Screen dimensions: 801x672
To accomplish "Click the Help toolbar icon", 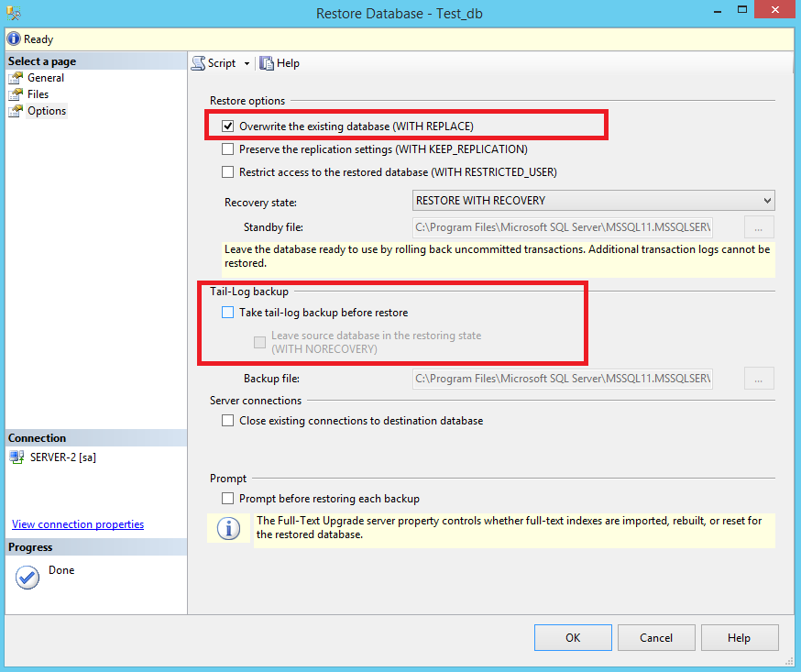I will (x=267, y=63).
